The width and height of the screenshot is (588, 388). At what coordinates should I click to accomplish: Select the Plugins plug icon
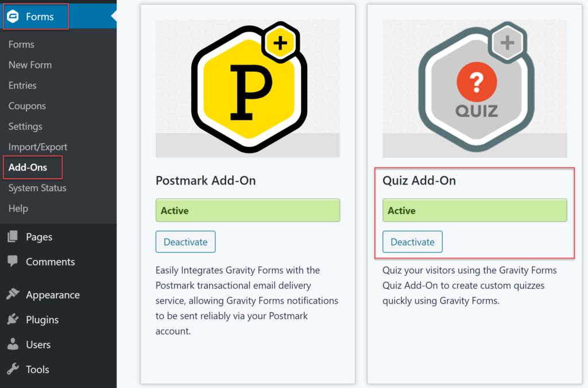point(11,320)
